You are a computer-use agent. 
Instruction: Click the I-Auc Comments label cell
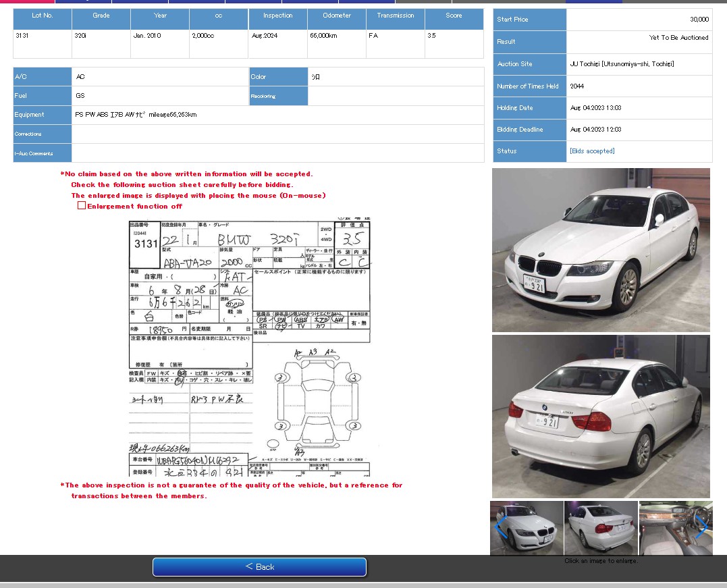point(43,153)
